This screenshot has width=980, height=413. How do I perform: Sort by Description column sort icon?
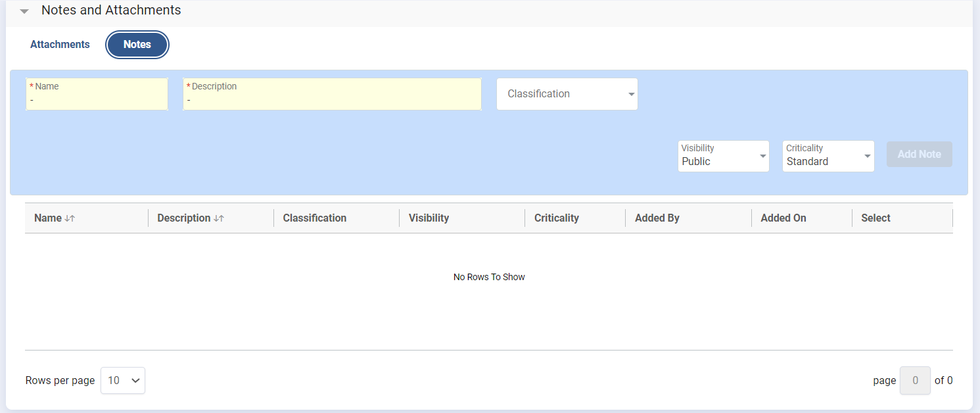[219, 218]
